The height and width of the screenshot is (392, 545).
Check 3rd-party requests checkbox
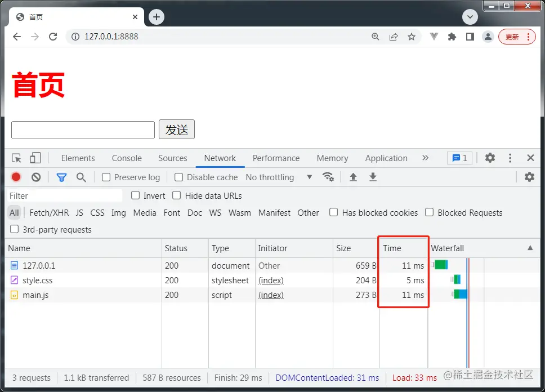[x=14, y=229]
